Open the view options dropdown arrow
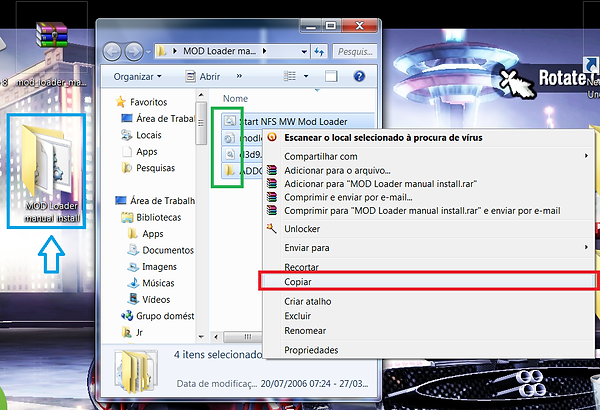The image size is (600, 410). [x=306, y=76]
